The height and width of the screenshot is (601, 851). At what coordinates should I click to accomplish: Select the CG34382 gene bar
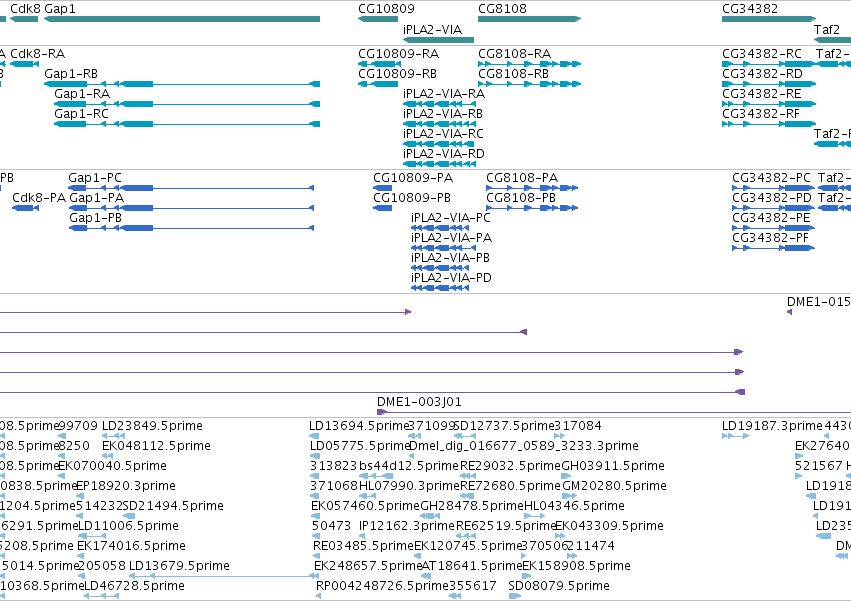pyautogui.click(x=769, y=19)
